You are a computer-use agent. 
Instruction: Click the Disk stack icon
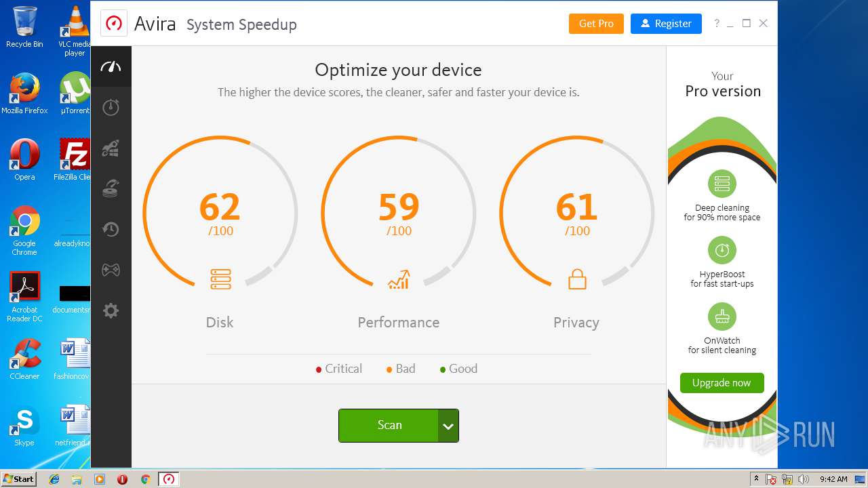pyautogui.click(x=220, y=279)
